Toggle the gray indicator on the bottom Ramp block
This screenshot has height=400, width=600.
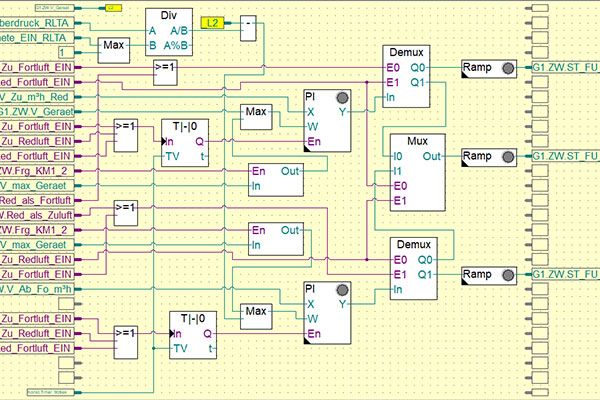tap(508, 273)
